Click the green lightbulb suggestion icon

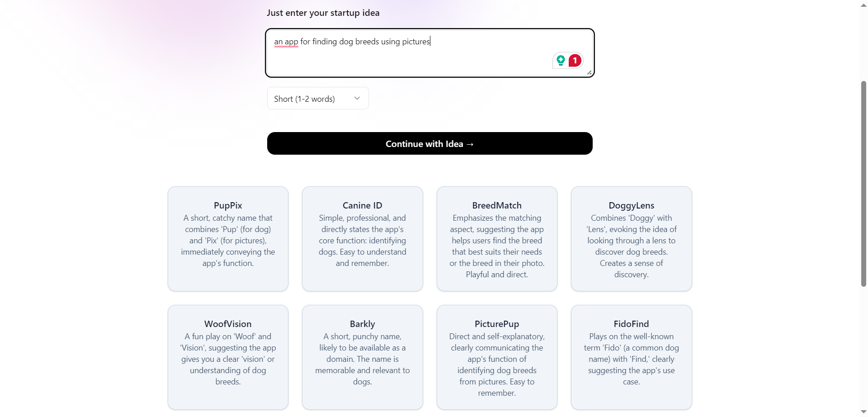[561, 60]
